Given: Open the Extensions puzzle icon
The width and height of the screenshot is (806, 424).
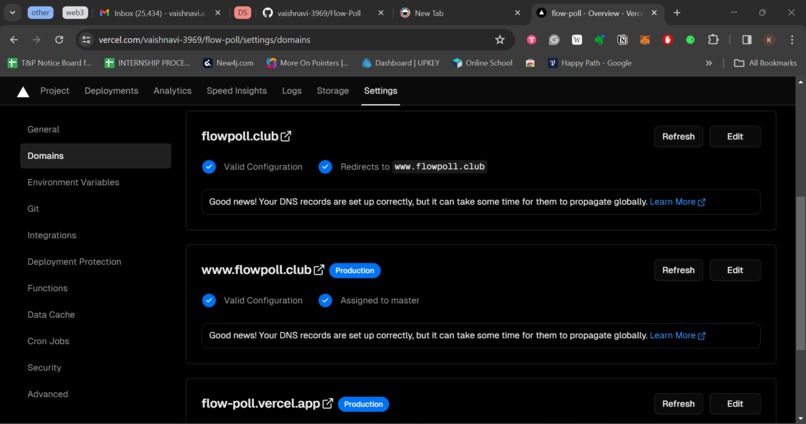Looking at the screenshot, I should 713,40.
